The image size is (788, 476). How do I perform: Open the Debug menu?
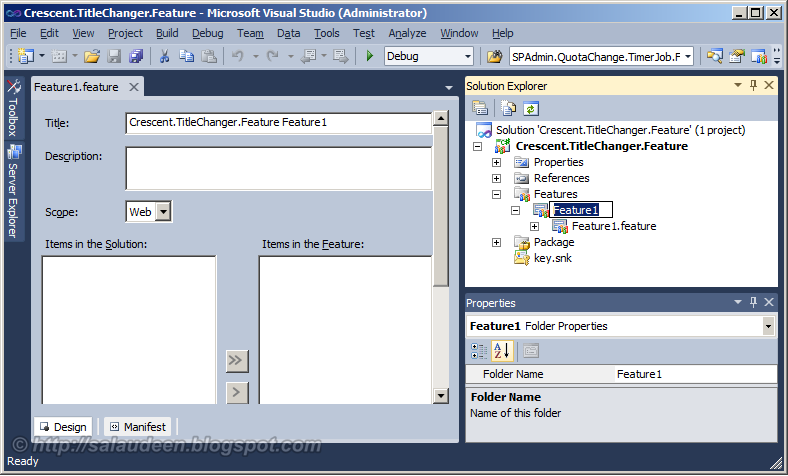(x=208, y=33)
